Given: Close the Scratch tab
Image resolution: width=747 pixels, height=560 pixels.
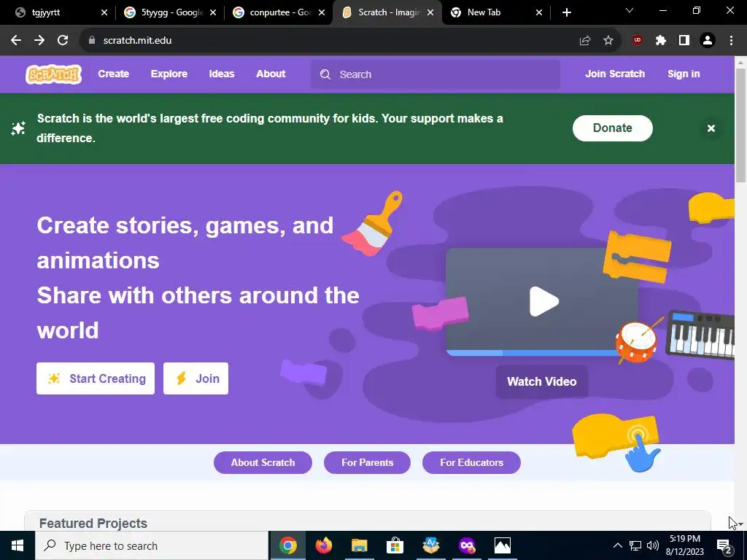Looking at the screenshot, I should click(x=430, y=13).
